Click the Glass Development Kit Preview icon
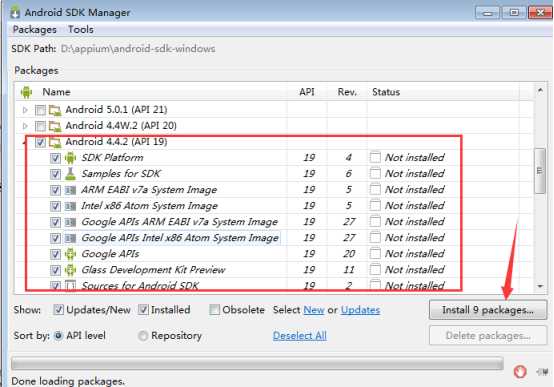Viewport: 554px width, 387px height. [70, 270]
